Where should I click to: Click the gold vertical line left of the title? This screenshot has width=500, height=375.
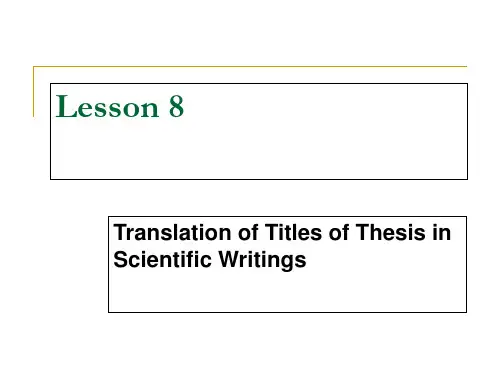33,92
